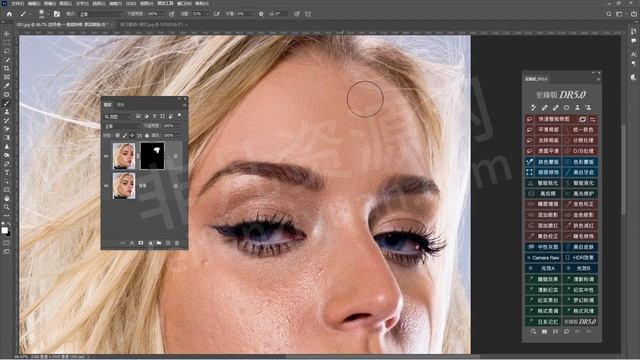
Task: Select the top layer image thumbnail
Action: click(x=124, y=156)
